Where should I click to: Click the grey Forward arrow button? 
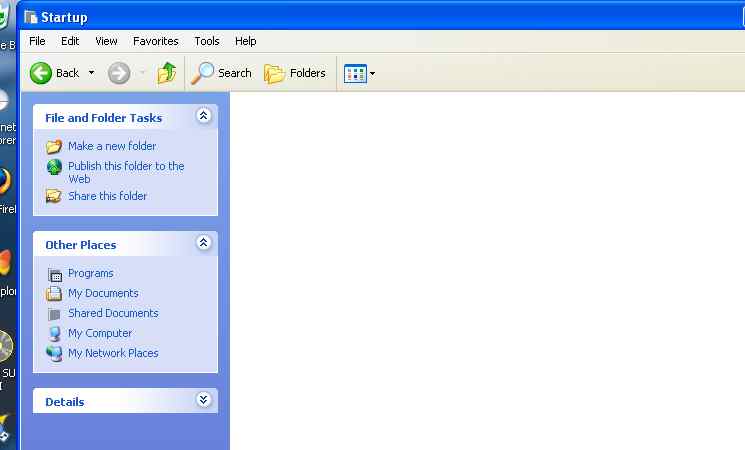coord(119,73)
